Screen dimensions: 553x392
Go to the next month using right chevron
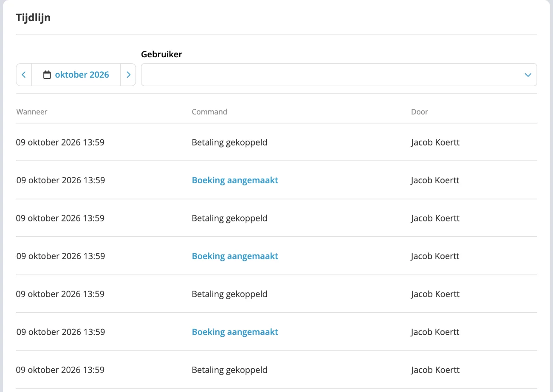(128, 75)
